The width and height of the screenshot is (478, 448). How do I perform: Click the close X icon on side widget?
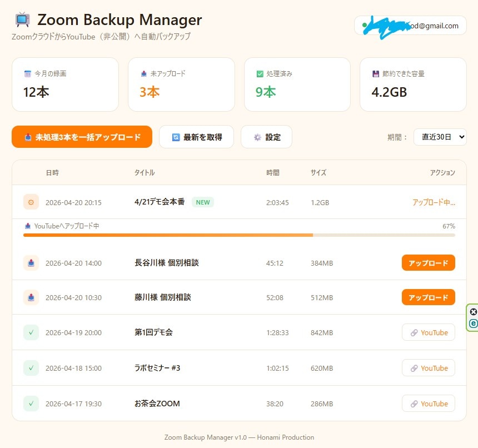pos(473,312)
